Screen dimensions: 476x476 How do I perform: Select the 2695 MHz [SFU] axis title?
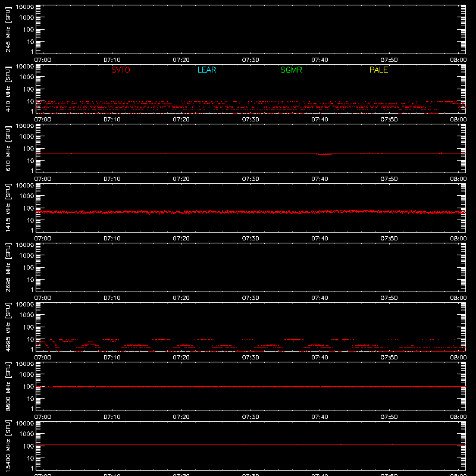coord(8,268)
